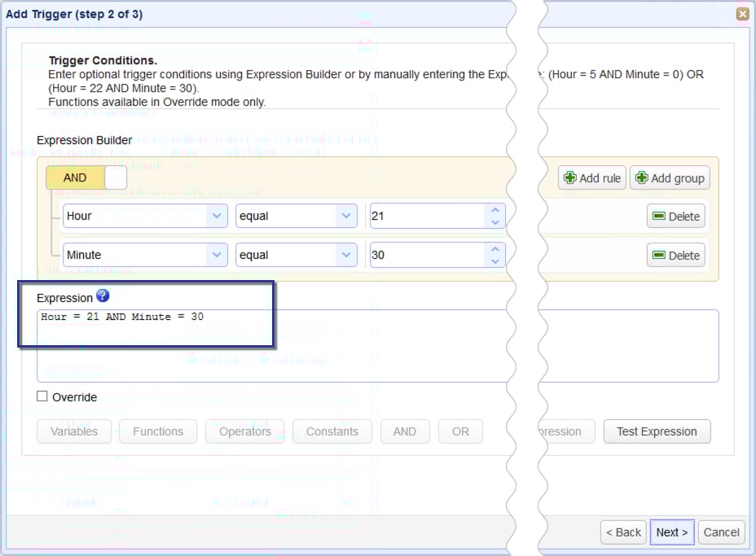
Task: Enable the Override checkbox
Action: click(x=42, y=396)
